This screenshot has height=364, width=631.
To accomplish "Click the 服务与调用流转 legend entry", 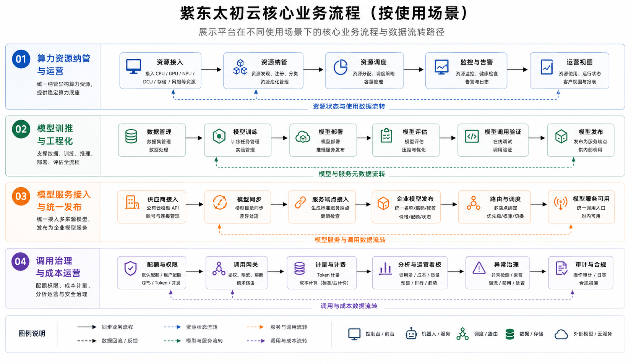I will tap(277, 327).
